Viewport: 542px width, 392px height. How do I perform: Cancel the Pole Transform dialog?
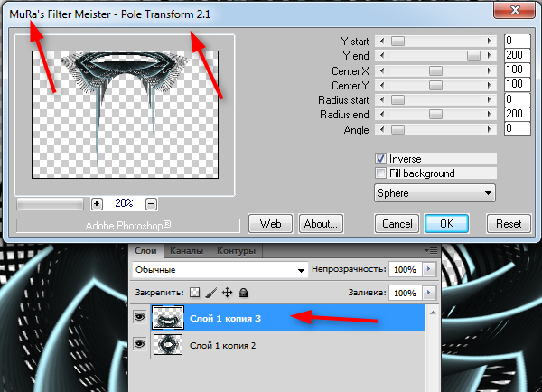397,224
